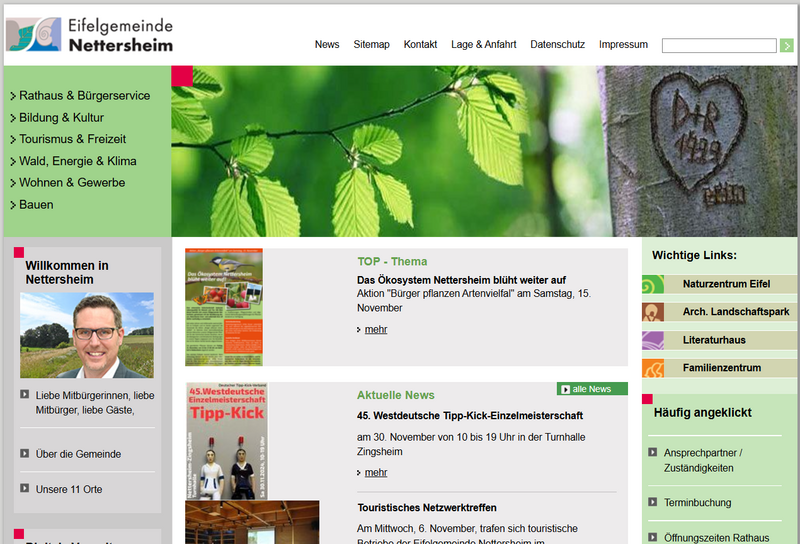Open Unsere 11 Orte link
Image resolution: width=800 pixels, height=544 pixels.
(x=69, y=489)
